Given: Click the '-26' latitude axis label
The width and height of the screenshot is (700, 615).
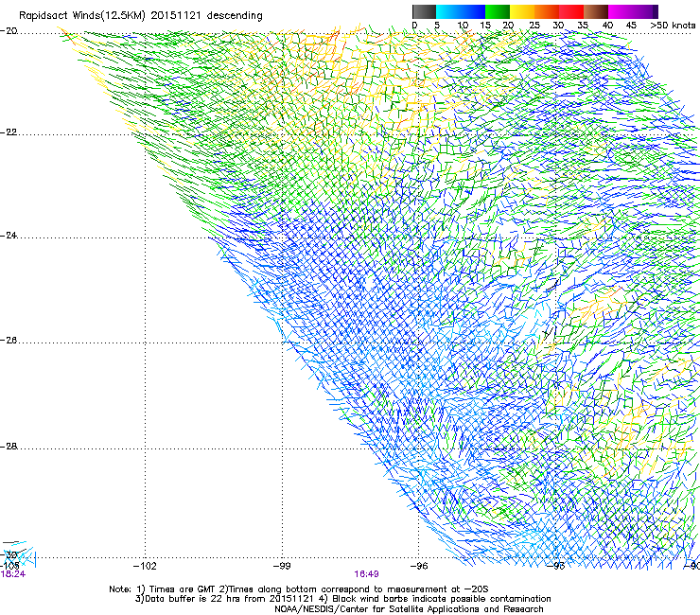Looking at the screenshot, I should [x=9, y=341].
